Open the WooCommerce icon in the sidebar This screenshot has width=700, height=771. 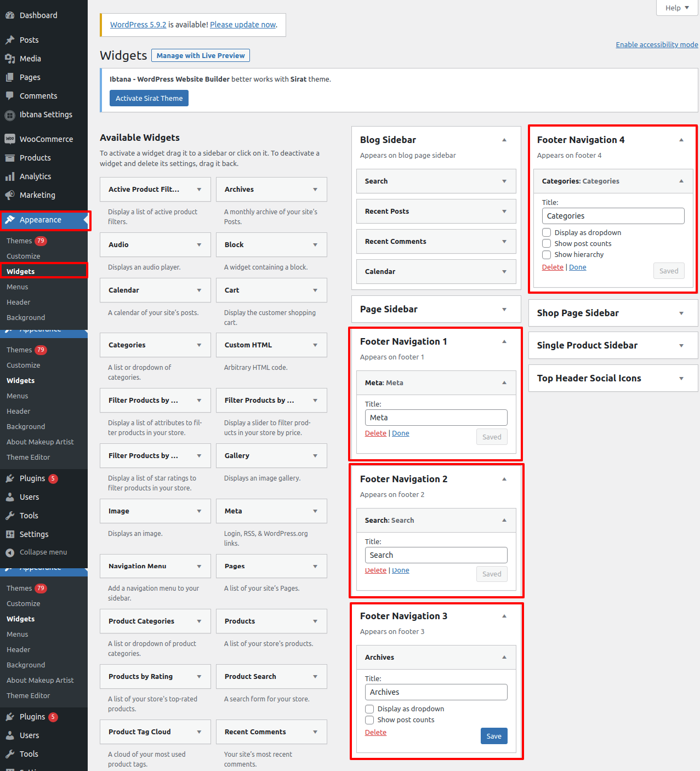[10, 139]
